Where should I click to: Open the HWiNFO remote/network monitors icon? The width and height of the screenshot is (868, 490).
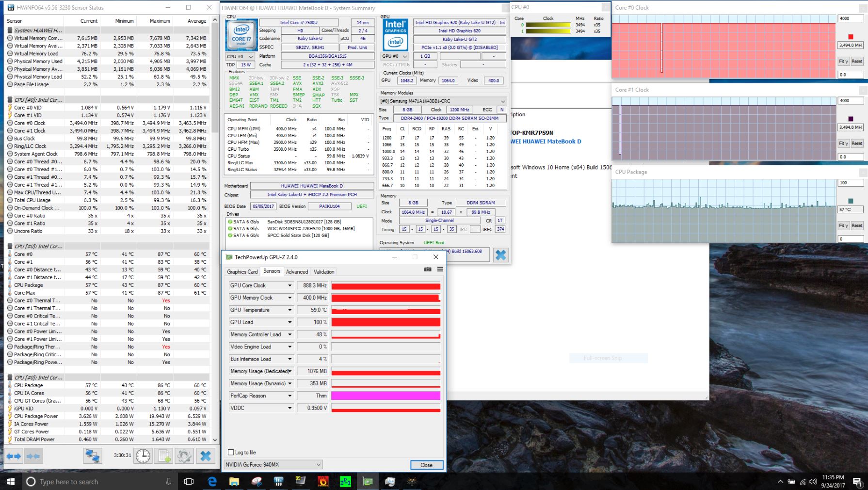pyautogui.click(x=92, y=456)
